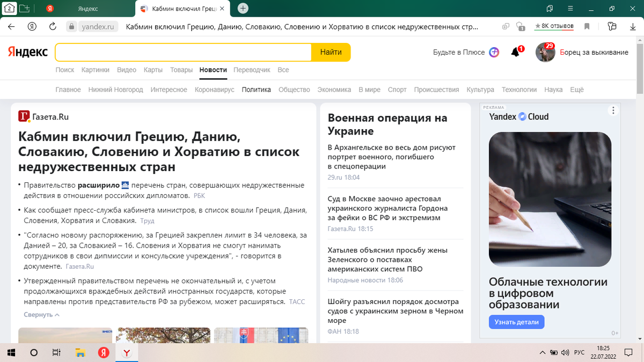Open the ТАСС source link
The height and width of the screenshot is (362, 644).
(x=297, y=302)
